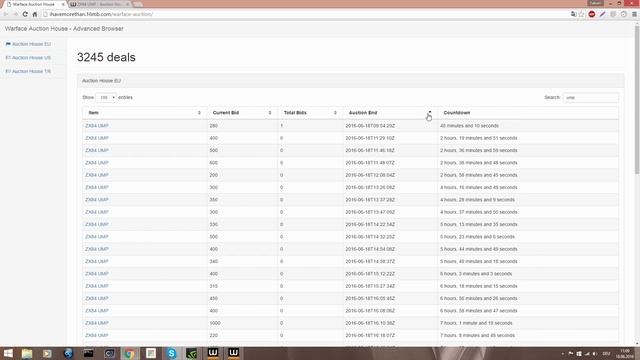Open the media player taskbar icon

[47, 353]
